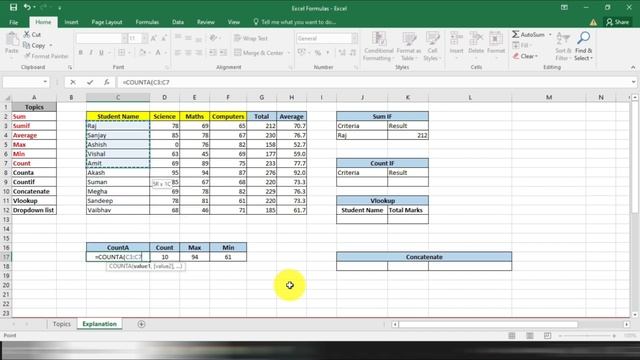Open the font name dropdown

(124, 38)
